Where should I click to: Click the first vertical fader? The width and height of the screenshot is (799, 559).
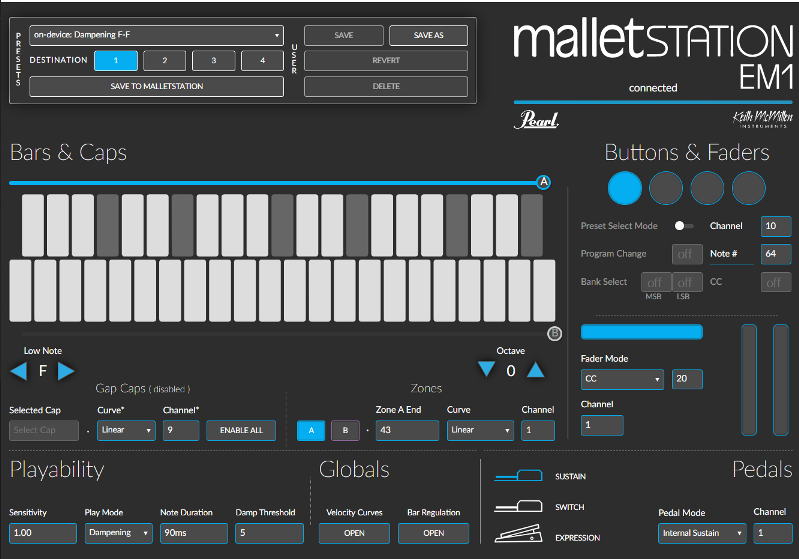pos(749,380)
